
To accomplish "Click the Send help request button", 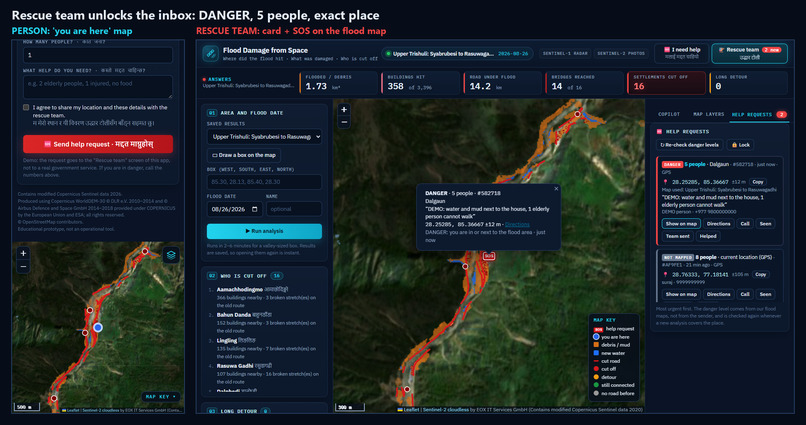I will click(x=98, y=144).
